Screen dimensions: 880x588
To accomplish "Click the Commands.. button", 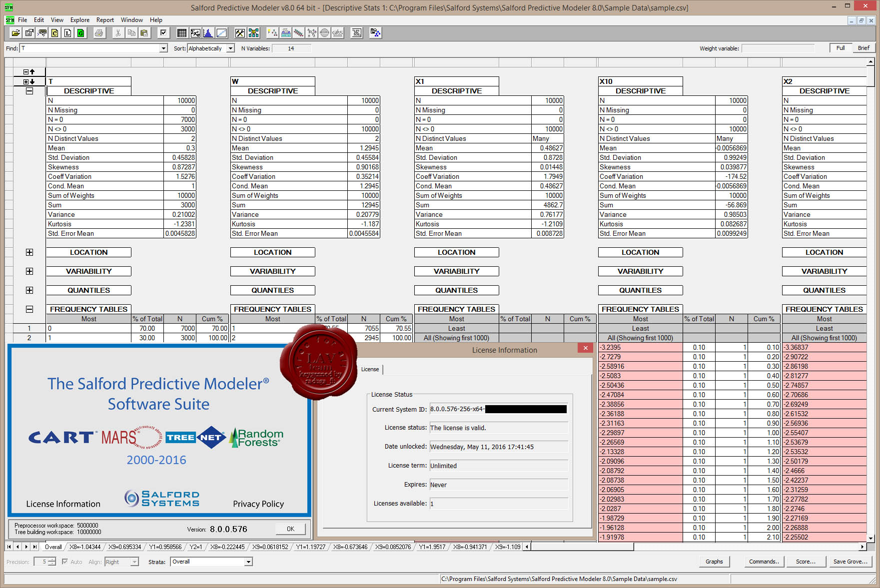I will click(764, 562).
